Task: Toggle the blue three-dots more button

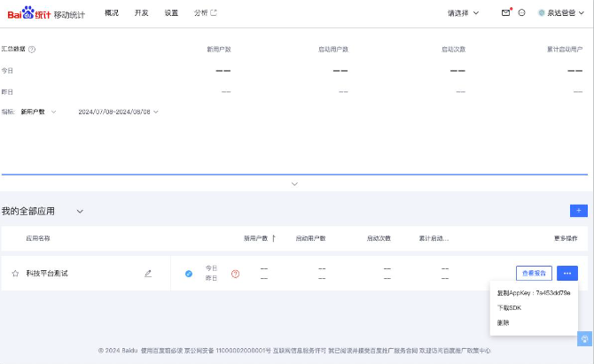Action: pos(567,273)
